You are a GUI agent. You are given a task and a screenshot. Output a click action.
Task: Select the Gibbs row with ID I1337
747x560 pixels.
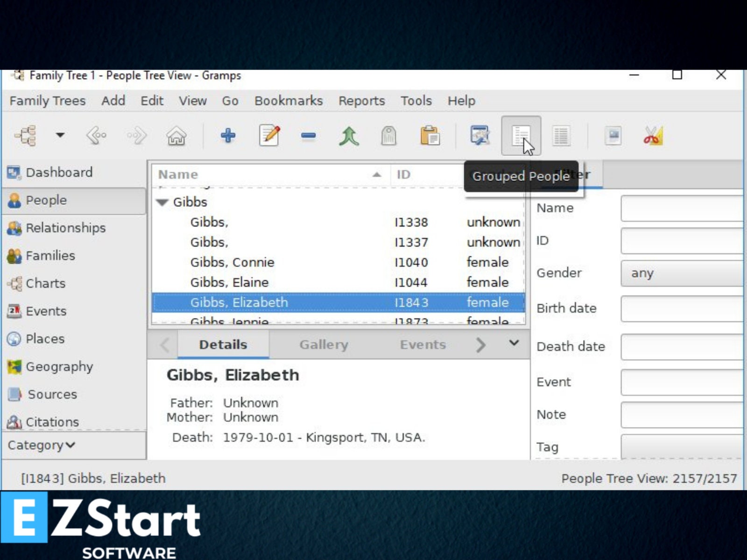click(338, 242)
